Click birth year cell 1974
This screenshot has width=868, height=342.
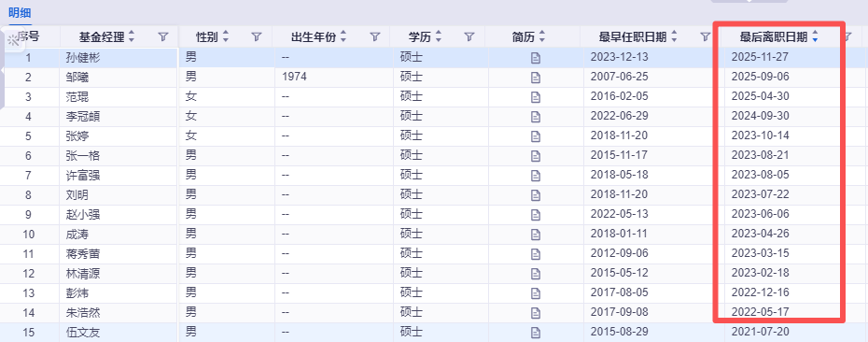tap(294, 77)
